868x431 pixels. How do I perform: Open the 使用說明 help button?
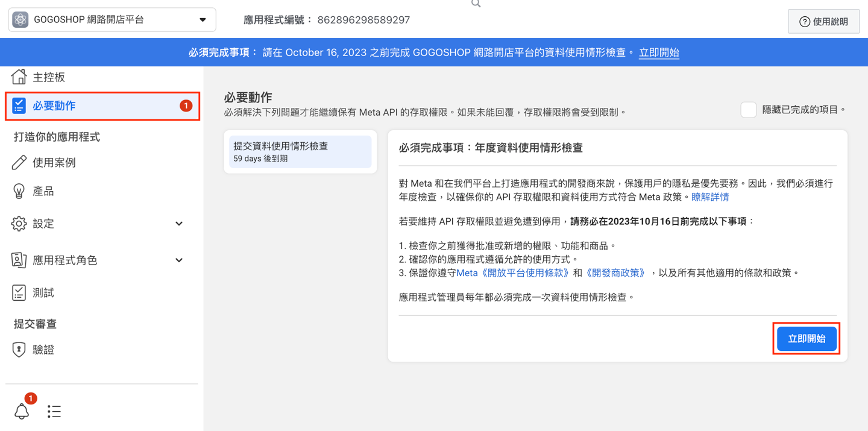coord(823,22)
